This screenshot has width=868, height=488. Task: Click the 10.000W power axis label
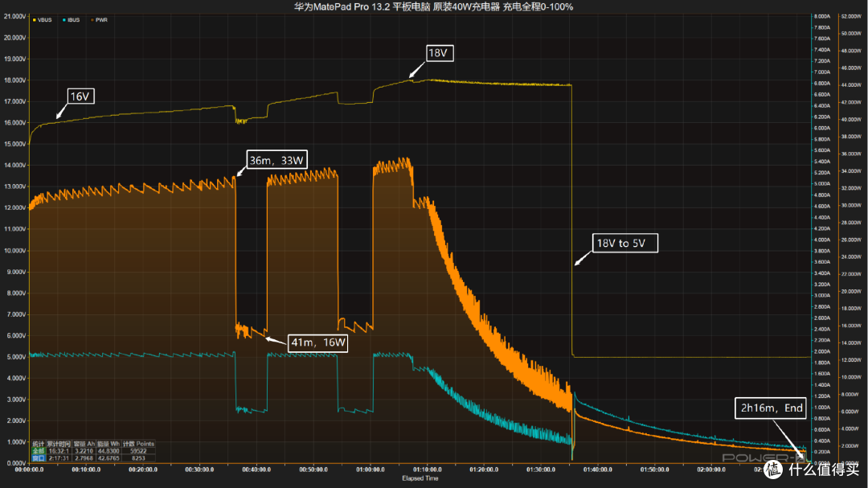pos(851,377)
